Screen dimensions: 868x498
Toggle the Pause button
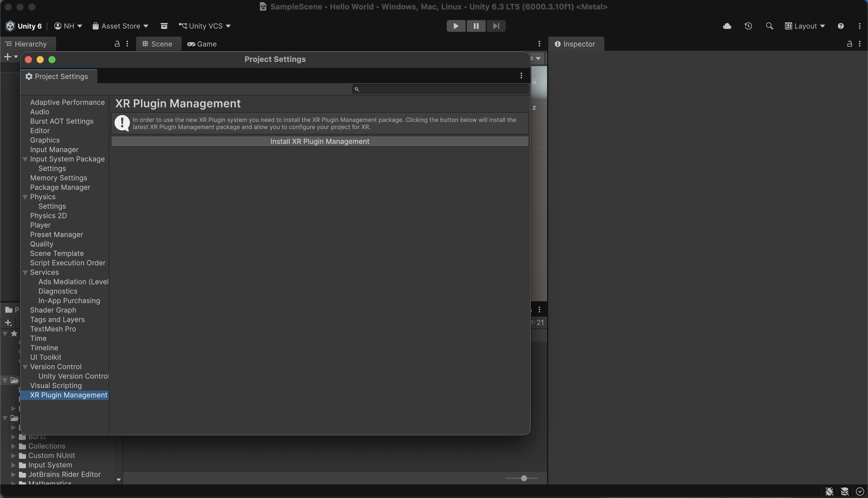pyautogui.click(x=476, y=26)
